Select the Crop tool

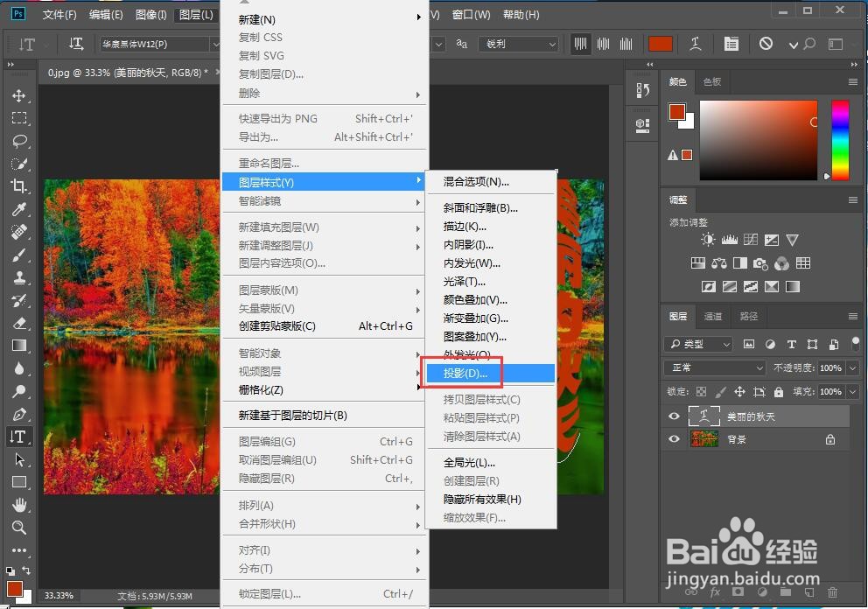click(19, 186)
